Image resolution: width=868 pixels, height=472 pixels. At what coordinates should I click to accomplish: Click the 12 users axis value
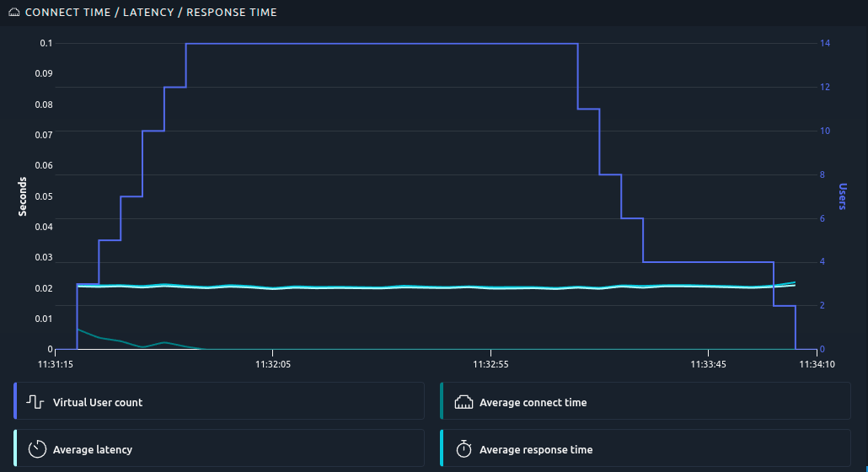pos(825,87)
